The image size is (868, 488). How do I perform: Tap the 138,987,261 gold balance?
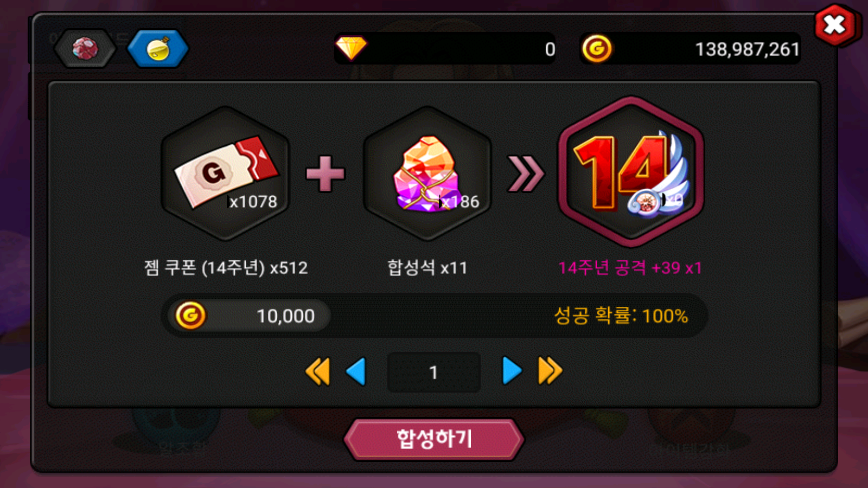(x=747, y=49)
